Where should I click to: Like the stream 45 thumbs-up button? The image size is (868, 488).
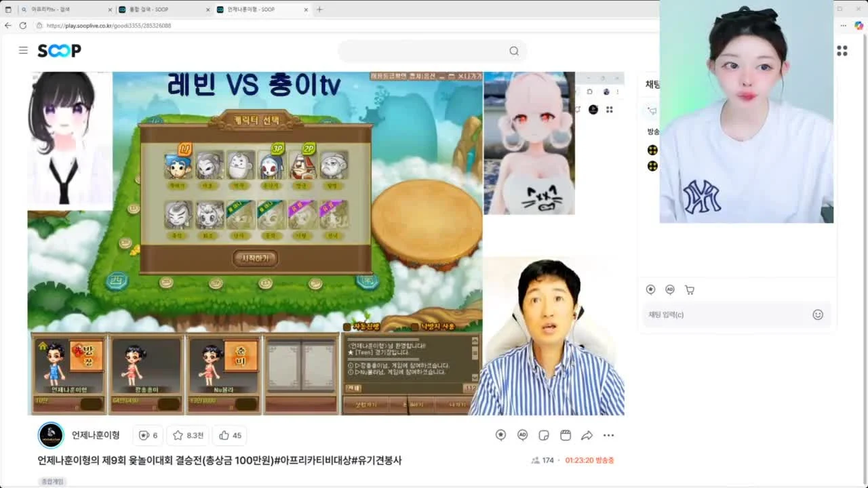pos(230,435)
